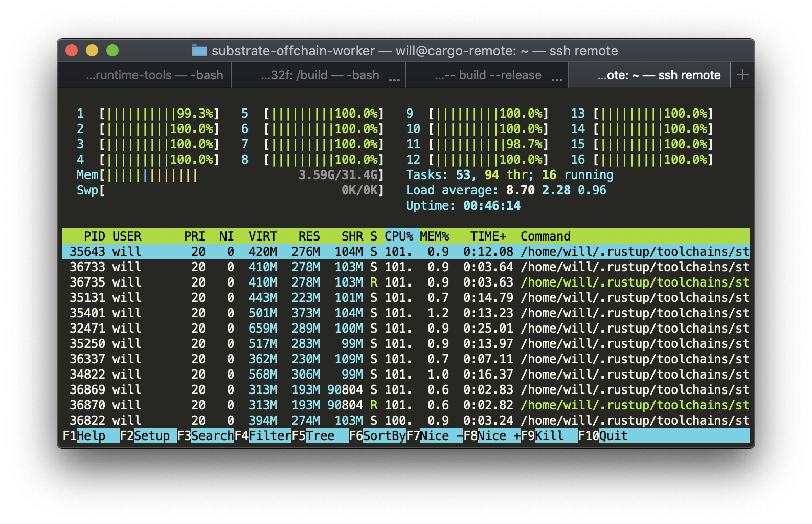This screenshot has width=812, height=524.
Task: Sort by the PID column header
Action: tap(95, 236)
